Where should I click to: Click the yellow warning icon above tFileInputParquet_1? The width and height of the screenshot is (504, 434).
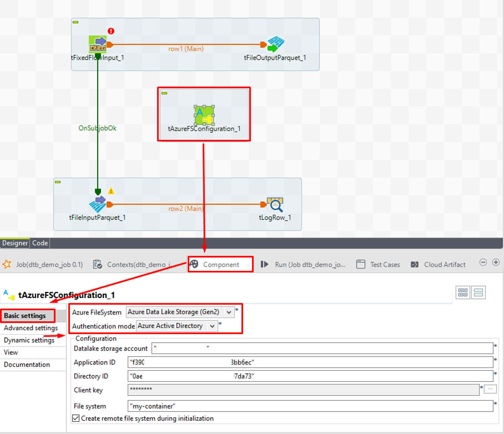click(x=111, y=191)
